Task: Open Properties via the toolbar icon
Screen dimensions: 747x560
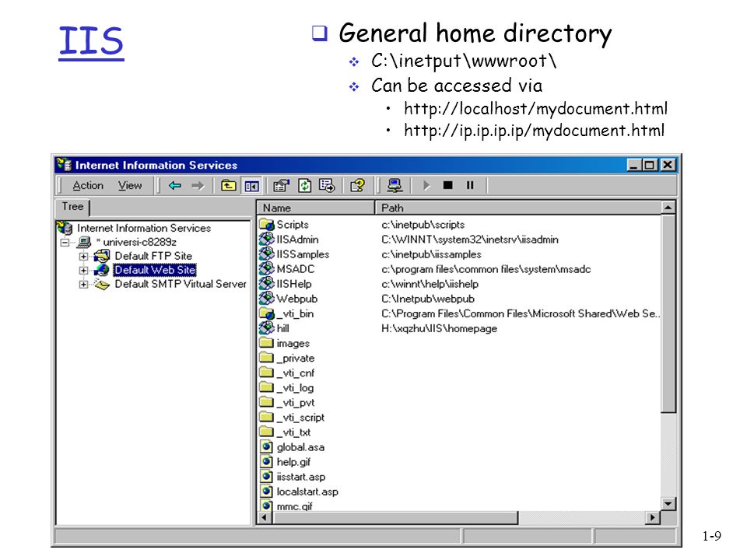Action: pyautogui.click(x=281, y=185)
